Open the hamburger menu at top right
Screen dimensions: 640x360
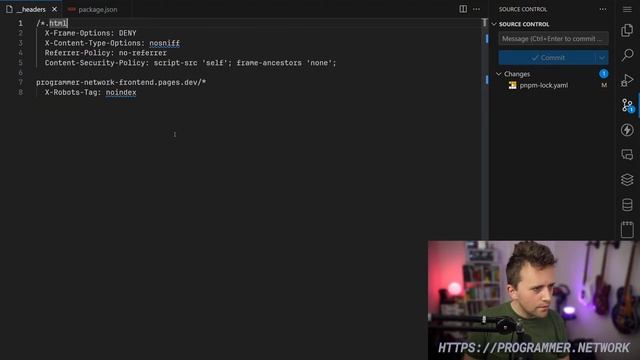[627, 9]
